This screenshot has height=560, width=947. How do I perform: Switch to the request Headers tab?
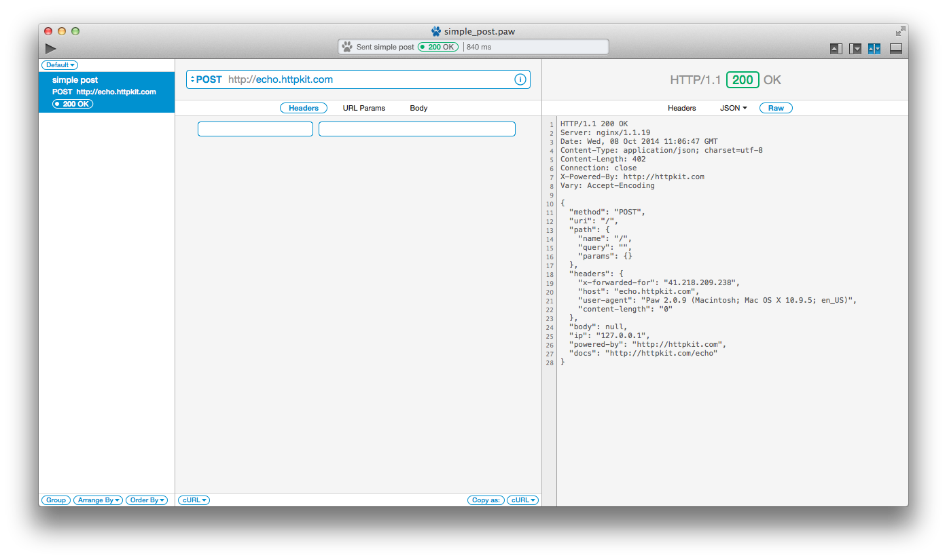coord(304,108)
